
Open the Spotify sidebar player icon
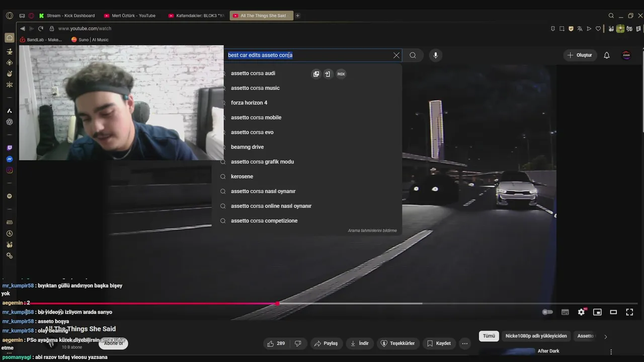tap(9, 196)
